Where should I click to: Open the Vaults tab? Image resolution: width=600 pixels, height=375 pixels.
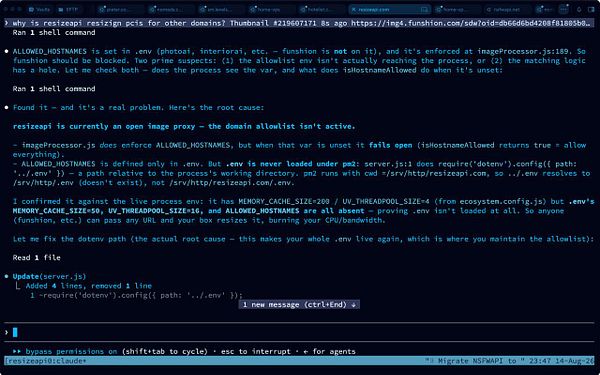39,10
